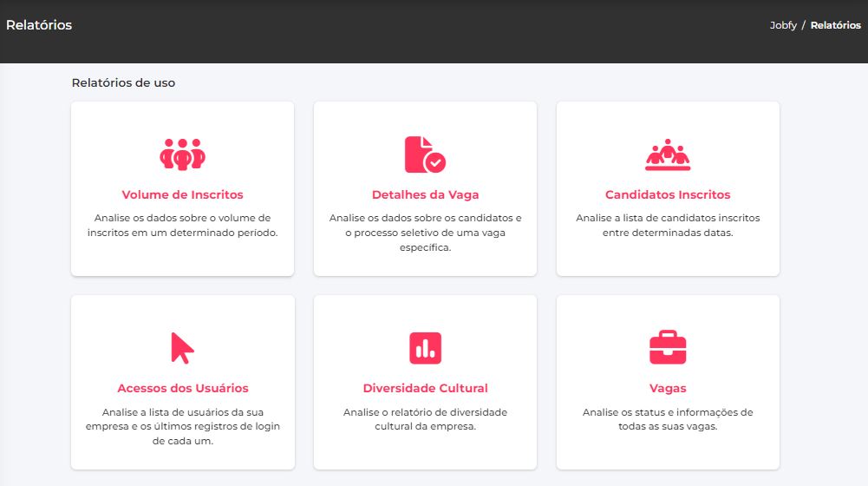Click the Relatórios de uso section heading
868x486 pixels.
tap(123, 83)
